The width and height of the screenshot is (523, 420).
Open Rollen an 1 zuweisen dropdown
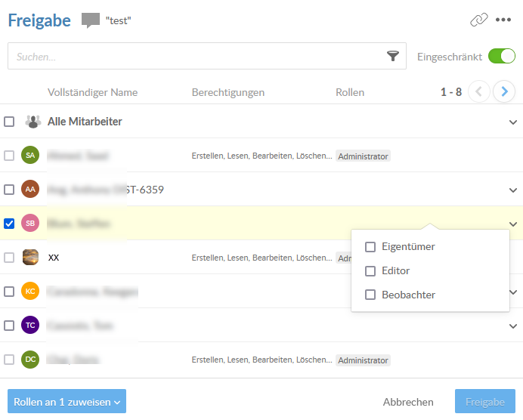pos(67,401)
